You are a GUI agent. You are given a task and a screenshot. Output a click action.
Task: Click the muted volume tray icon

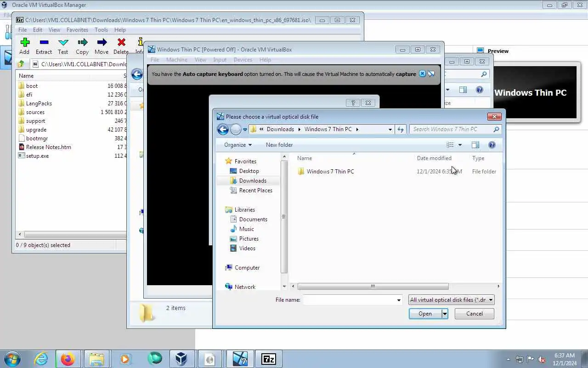[x=542, y=359]
